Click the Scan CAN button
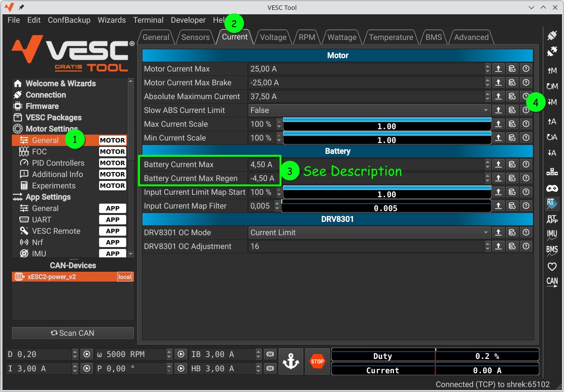The width and height of the screenshot is (564, 392). (x=72, y=333)
